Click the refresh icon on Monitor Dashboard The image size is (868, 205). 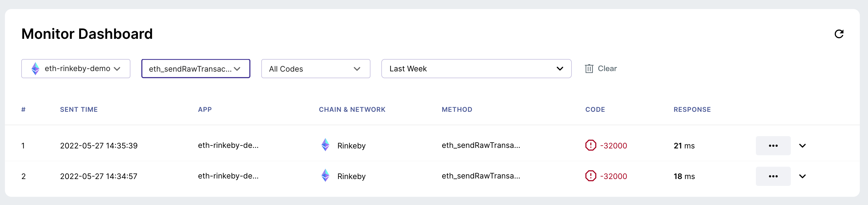[x=839, y=34]
